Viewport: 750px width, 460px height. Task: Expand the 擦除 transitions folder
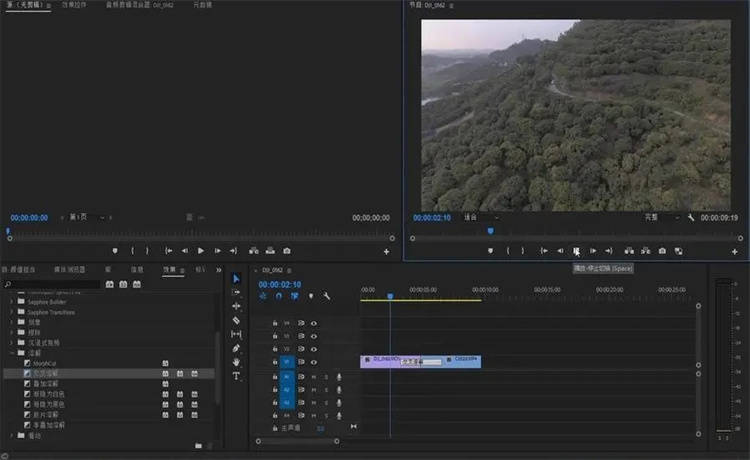pyautogui.click(x=11, y=332)
